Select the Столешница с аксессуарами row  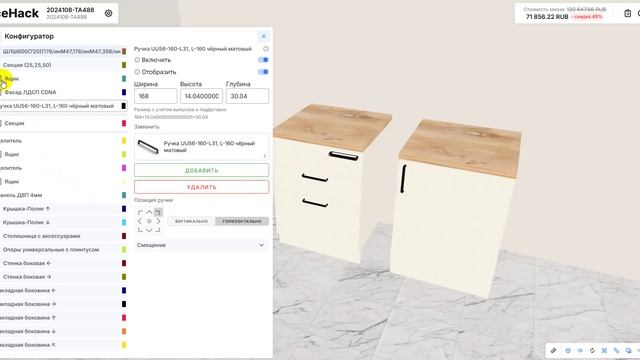pyautogui.click(x=63, y=236)
